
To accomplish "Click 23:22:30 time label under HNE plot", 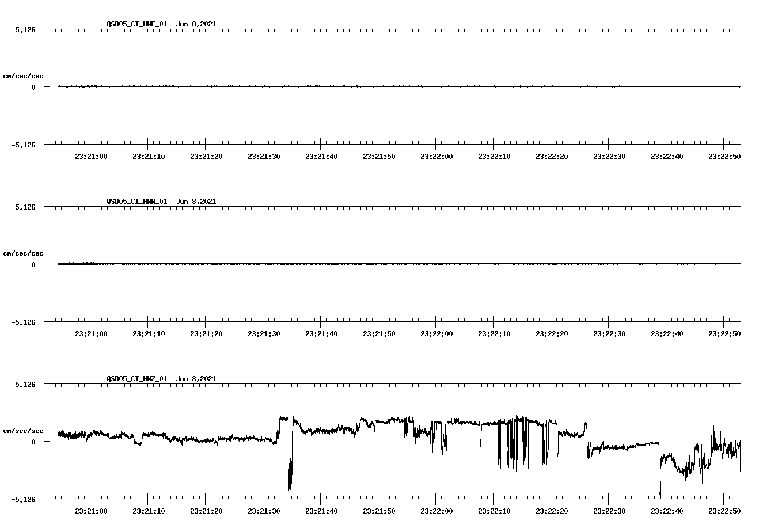I will [x=609, y=156].
